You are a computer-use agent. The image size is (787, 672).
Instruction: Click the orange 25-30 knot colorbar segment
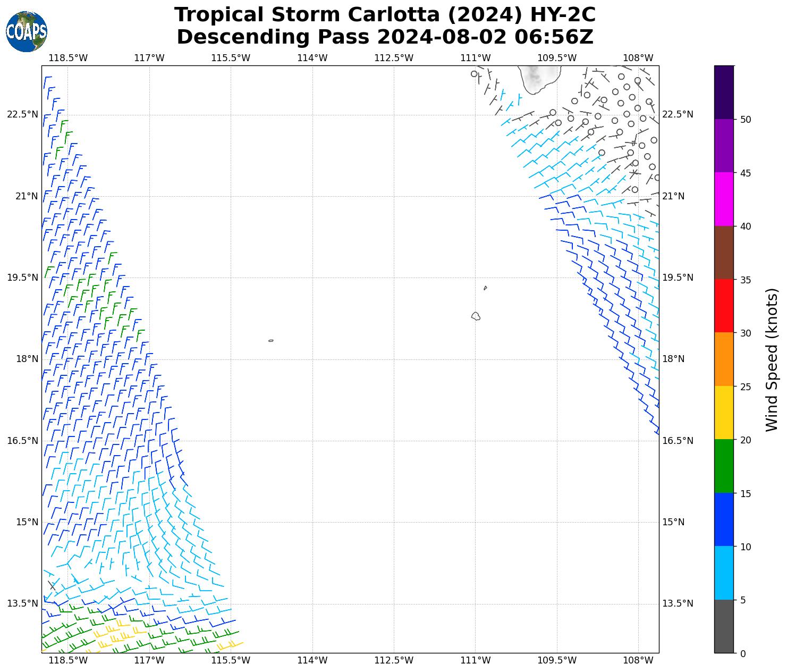click(724, 359)
